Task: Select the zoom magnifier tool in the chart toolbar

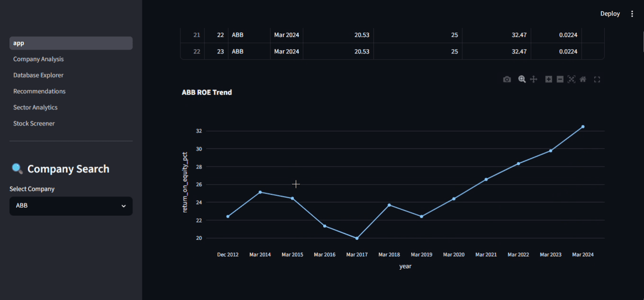Action: [522, 79]
